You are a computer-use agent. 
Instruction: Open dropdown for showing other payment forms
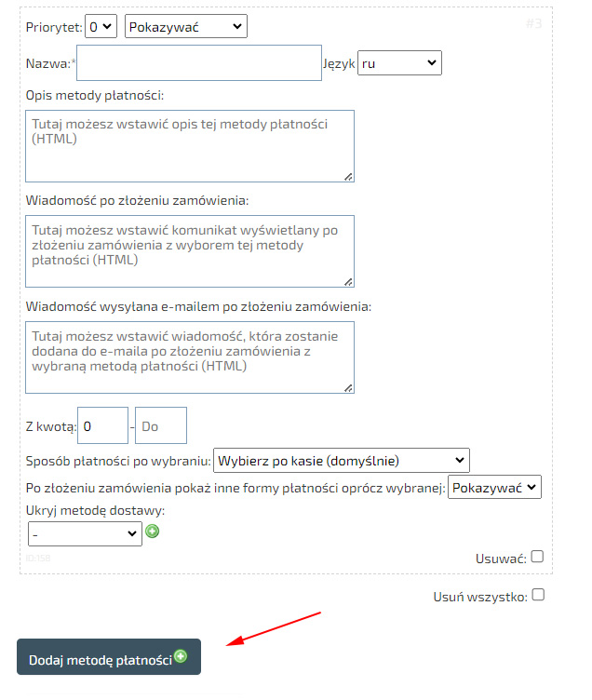tap(494, 487)
